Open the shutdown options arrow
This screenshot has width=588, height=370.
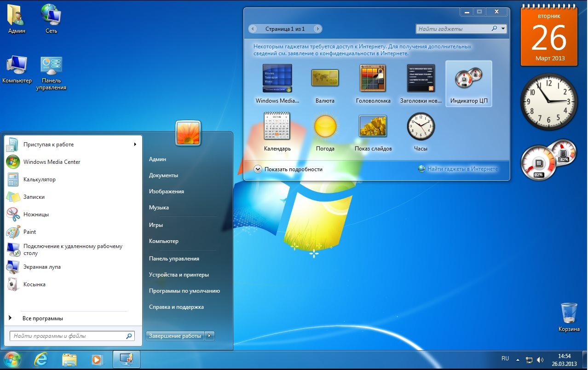[x=209, y=336]
